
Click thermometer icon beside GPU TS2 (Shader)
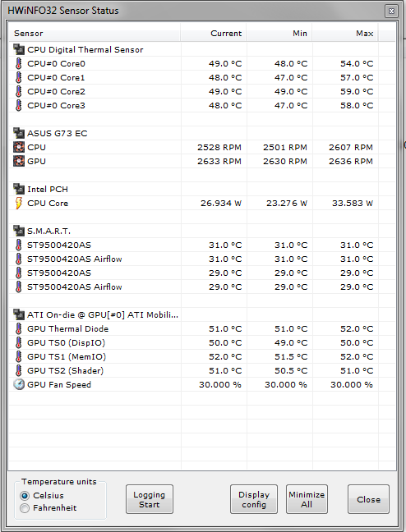click(x=19, y=370)
